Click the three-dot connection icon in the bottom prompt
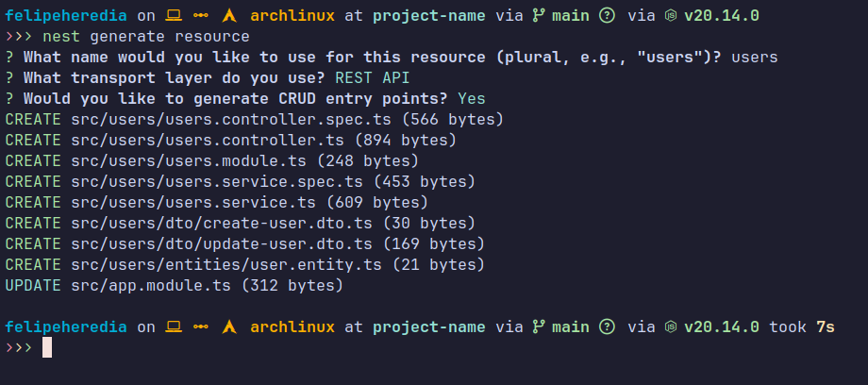Screen dimensions: 868x385 (200, 327)
